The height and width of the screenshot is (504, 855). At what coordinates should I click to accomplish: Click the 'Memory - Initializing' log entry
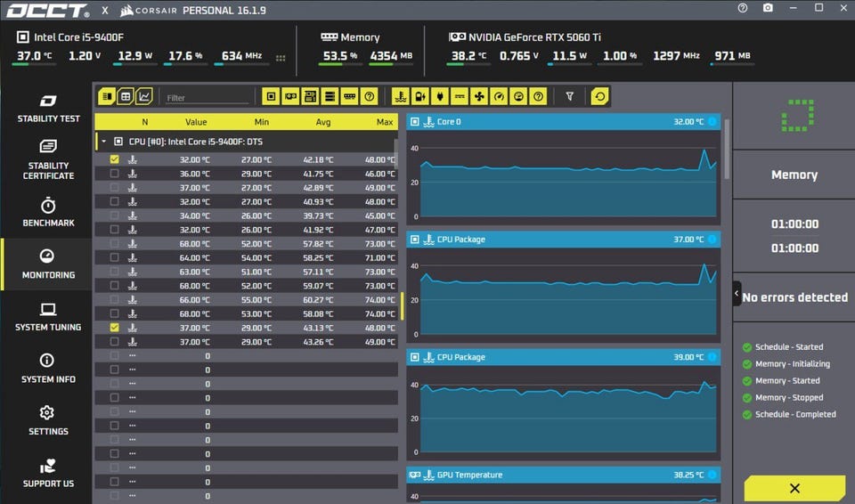pos(793,364)
